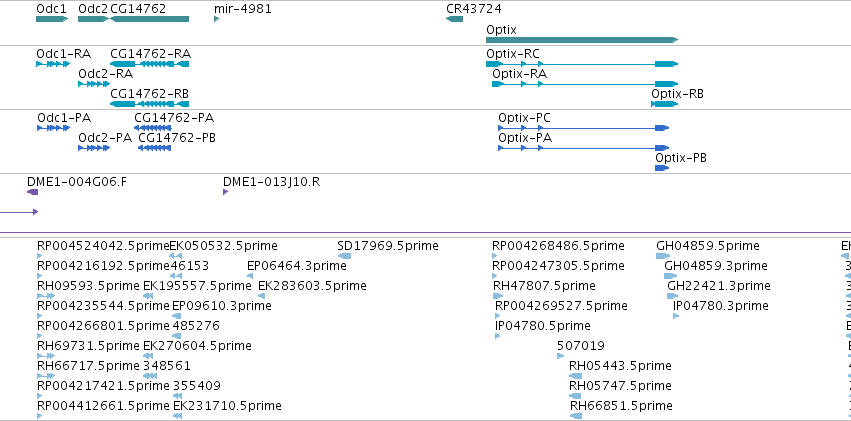Select the mir-4981 small arrow glyph
This screenshot has width=851, height=421.
click(217, 19)
